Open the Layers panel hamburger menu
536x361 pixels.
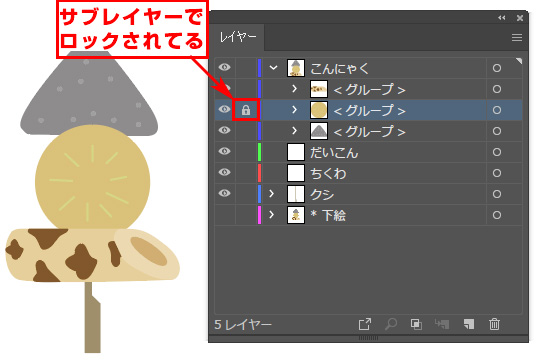(517, 37)
